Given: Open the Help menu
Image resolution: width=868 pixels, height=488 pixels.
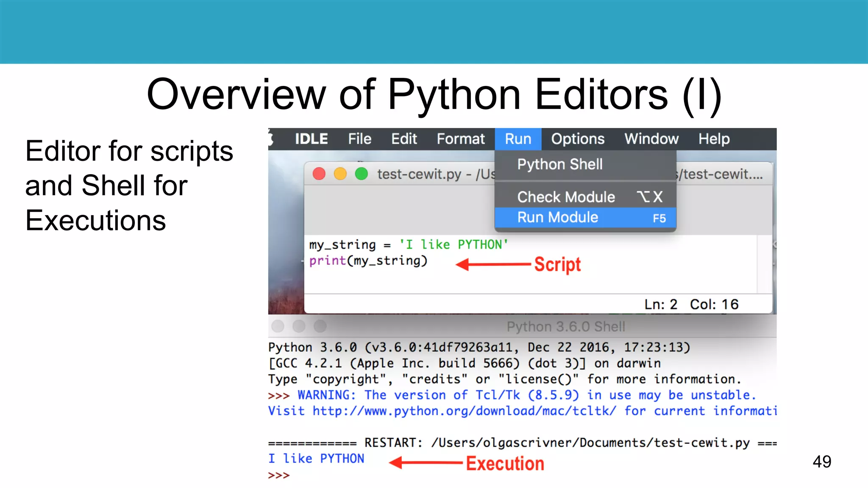Looking at the screenshot, I should coord(714,139).
